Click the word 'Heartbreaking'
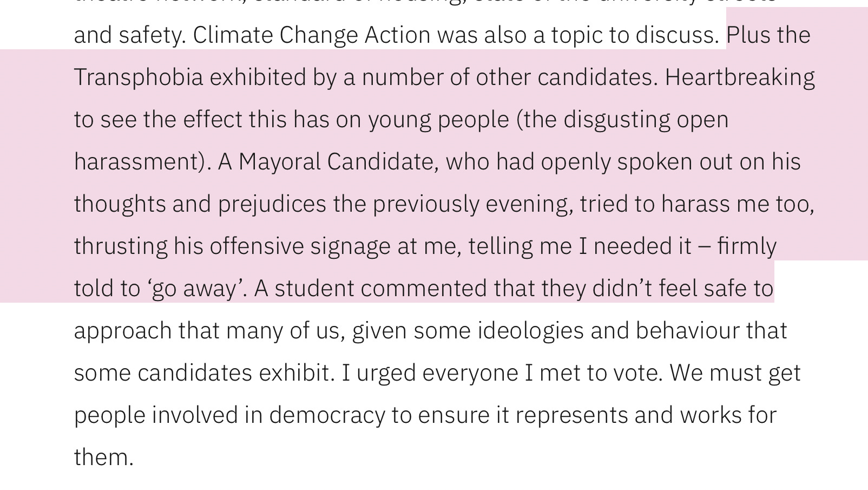Screen dimensions: 868x490 pos(739,77)
